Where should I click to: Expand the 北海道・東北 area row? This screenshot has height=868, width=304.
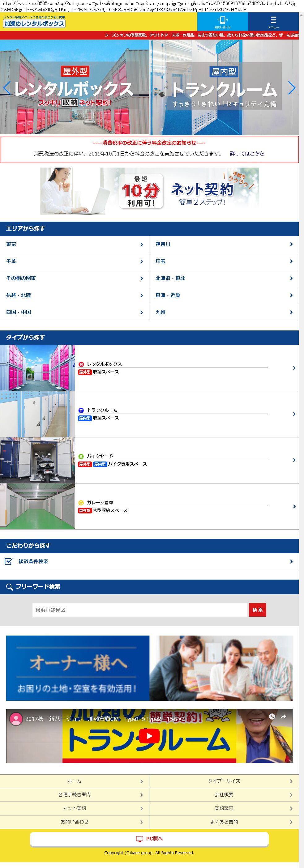[x=224, y=278]
